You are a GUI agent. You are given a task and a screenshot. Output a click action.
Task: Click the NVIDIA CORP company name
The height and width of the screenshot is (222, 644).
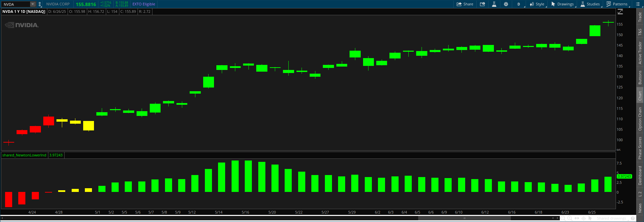coord(58,4)
